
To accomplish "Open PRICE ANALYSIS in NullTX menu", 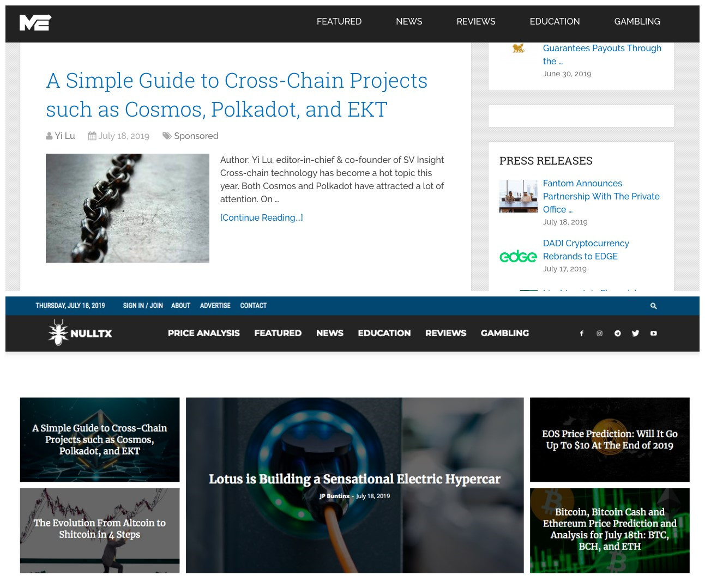I will coord(204,333).
